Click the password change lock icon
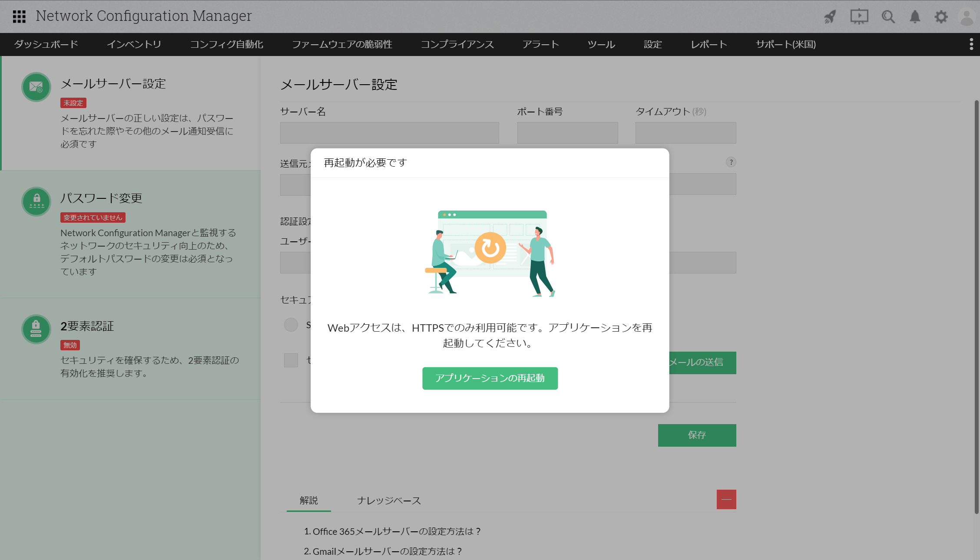The image size is (980, 560). [36, 201]
